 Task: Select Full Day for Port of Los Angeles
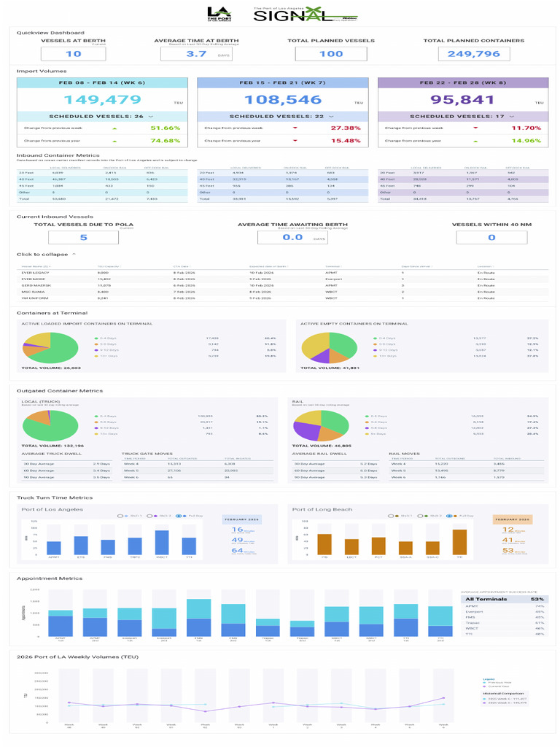coord(179,516)
